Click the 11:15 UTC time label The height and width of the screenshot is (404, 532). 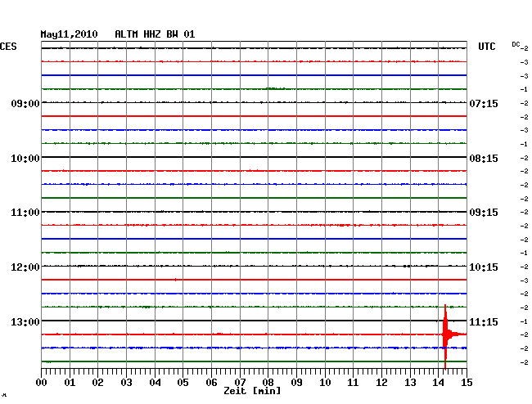pyautogui.click(x=484, y=321)
